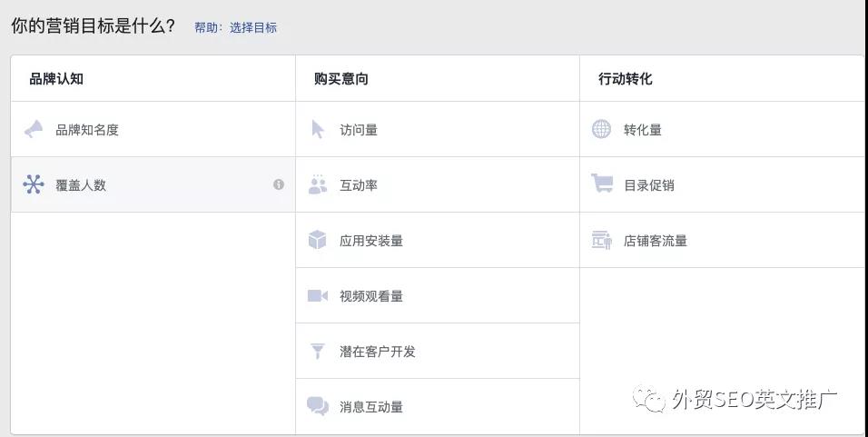Choose the 访问量 objective label
868x437 pixels.
[359, 130]
